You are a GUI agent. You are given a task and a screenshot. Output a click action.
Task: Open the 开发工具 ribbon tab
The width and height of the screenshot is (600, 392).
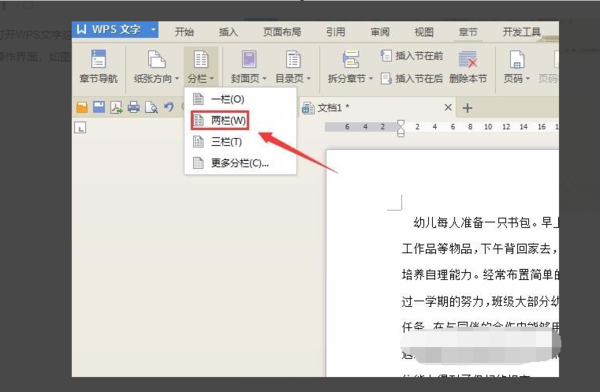[522, 32]
